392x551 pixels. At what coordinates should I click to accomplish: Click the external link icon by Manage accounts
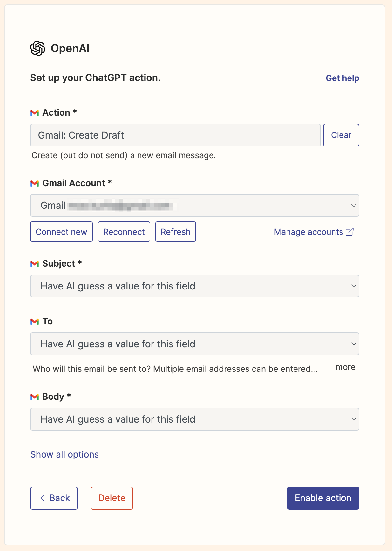(x=350, y=232)
